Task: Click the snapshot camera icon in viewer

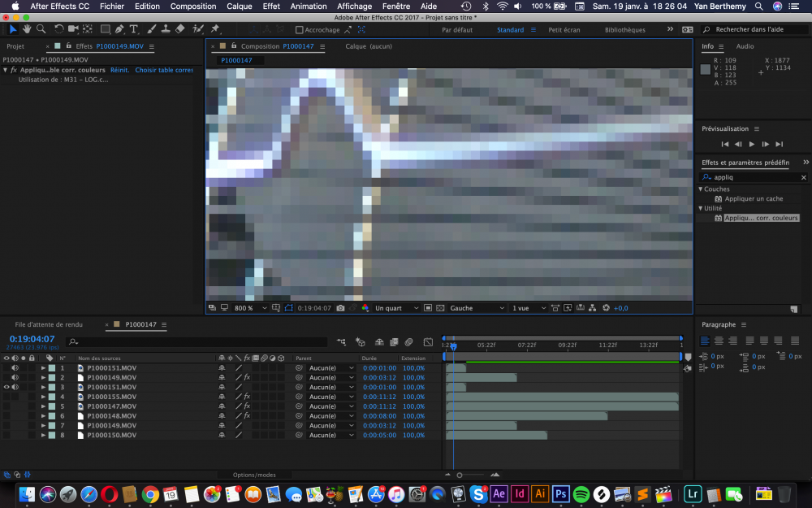Action: click(x=340, y=308)
